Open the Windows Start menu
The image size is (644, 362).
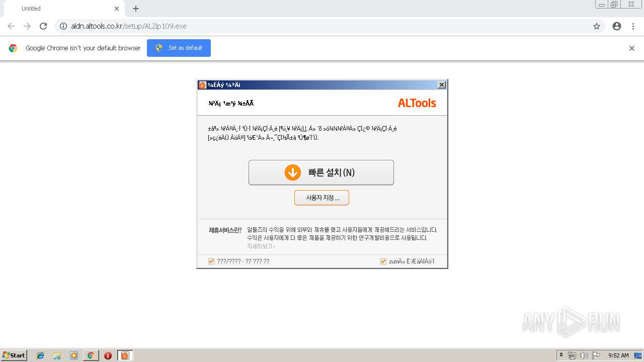click(14, 355)
